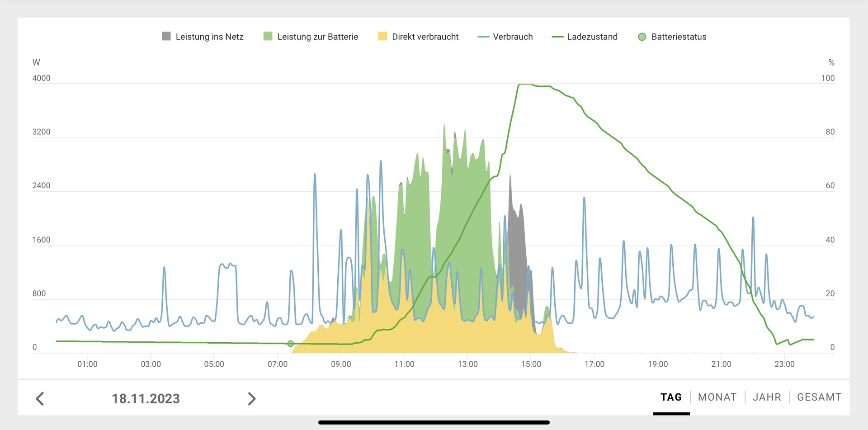This screenshot has height=430, width=868.
Task: Open date picker on 18.11.2023
Action: pos(146,398)
